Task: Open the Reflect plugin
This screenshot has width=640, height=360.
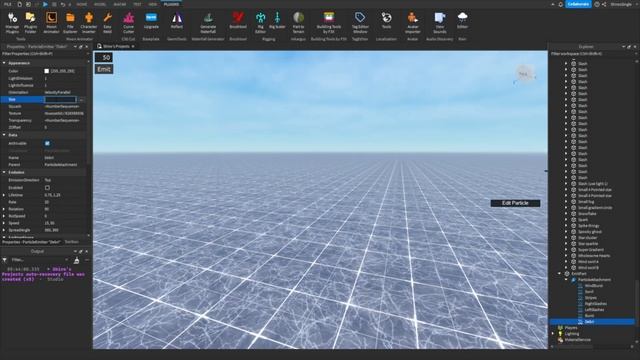Action: [x=177, y=20]
